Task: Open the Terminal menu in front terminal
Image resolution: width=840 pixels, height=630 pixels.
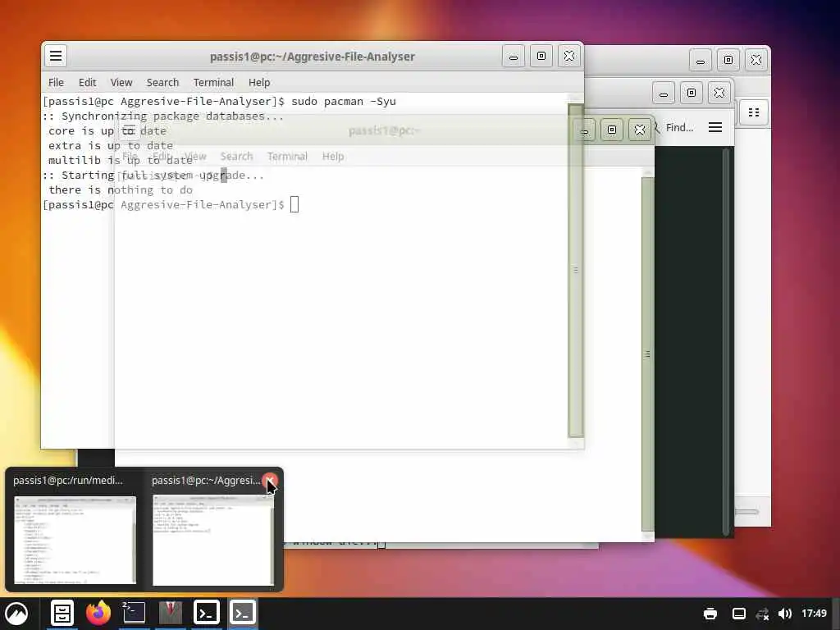Action: [213, 83]
